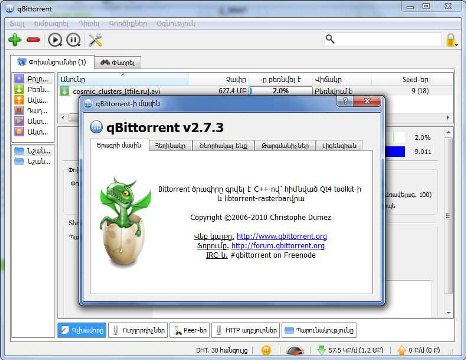Open the fifth menu bar item
Screen dimensions: 466x360
[176, 24]
